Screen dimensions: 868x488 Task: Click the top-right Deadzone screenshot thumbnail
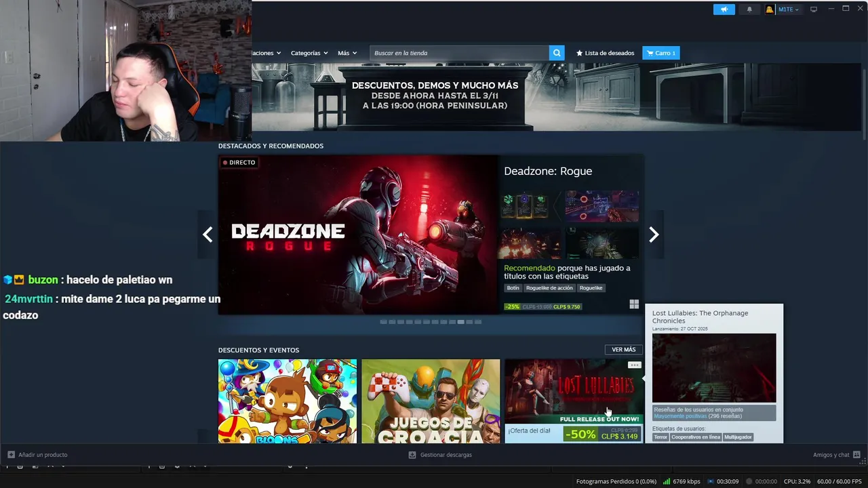[602, 206]
